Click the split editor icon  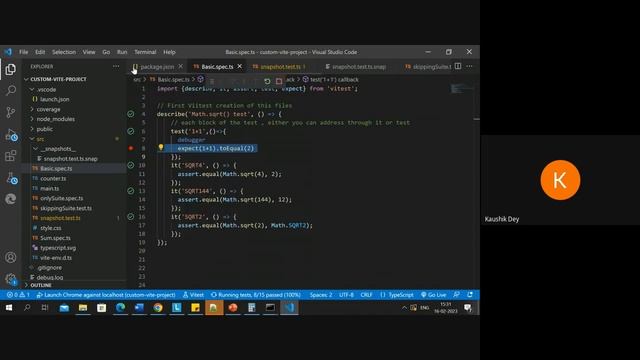point(458,66)
